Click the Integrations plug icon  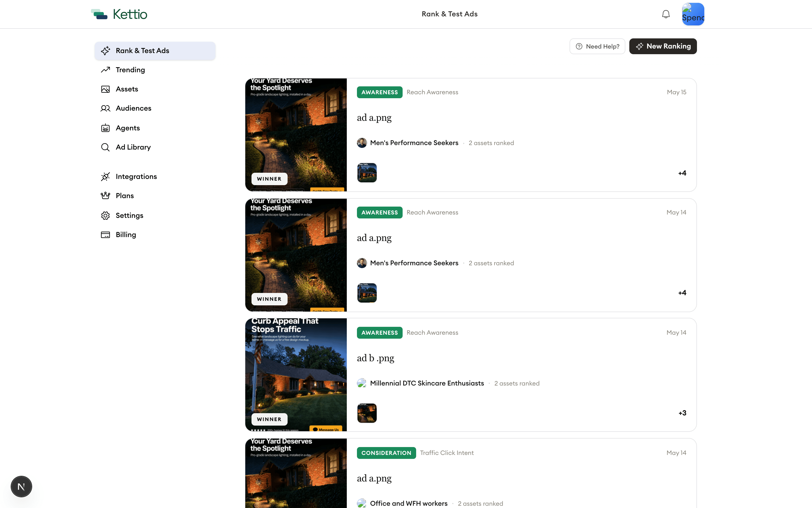[x=105, y=176]
